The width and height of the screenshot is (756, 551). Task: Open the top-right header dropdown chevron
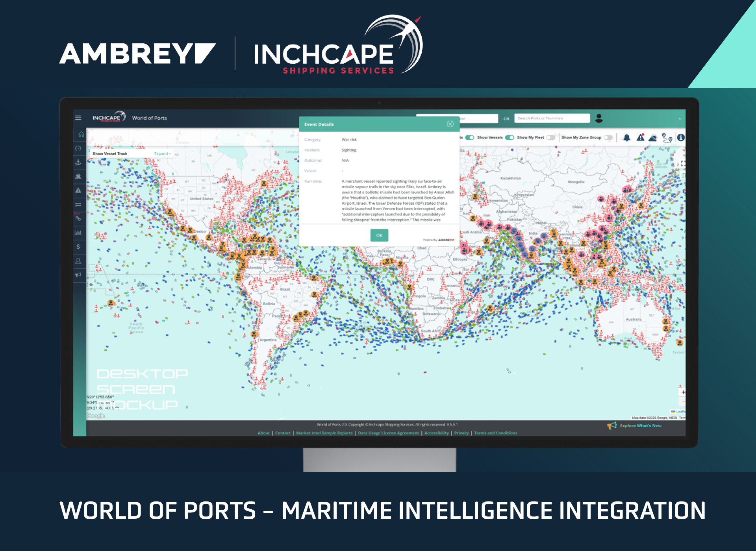click(680, 118)
